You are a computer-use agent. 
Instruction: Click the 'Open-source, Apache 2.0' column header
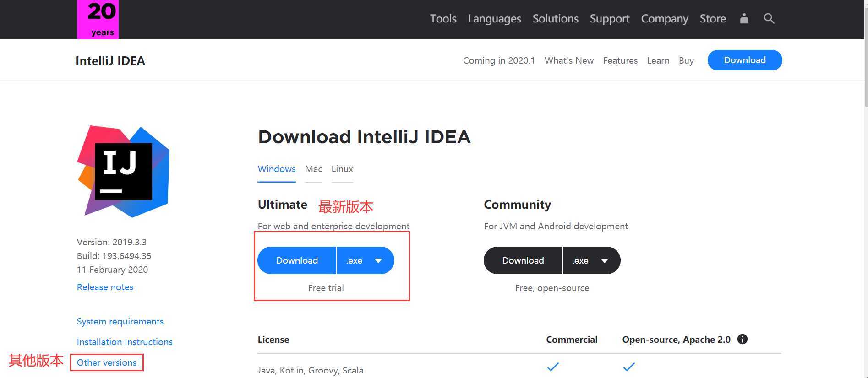click(676, 340)
